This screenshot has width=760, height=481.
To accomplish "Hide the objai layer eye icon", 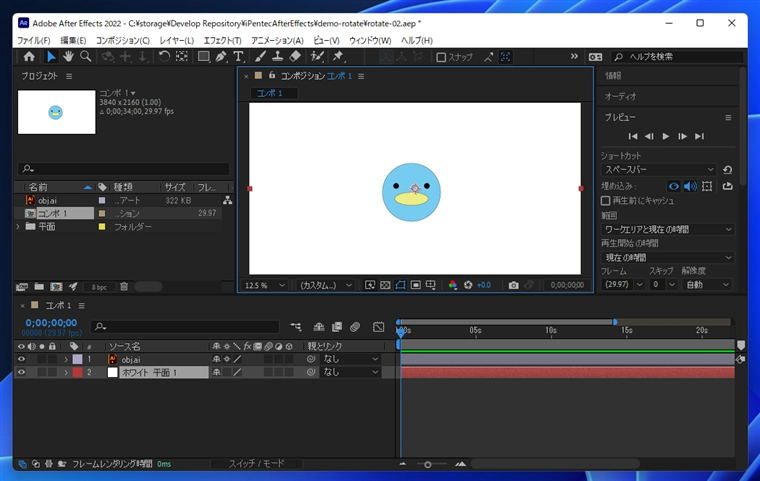I will 21,359.
